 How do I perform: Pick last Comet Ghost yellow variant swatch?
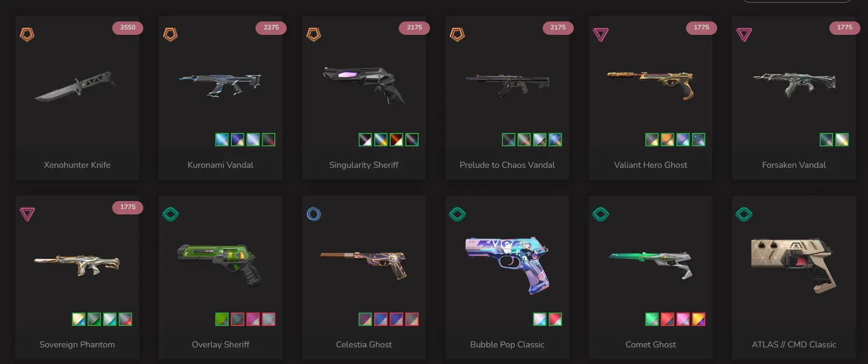[x=698, y=320]
